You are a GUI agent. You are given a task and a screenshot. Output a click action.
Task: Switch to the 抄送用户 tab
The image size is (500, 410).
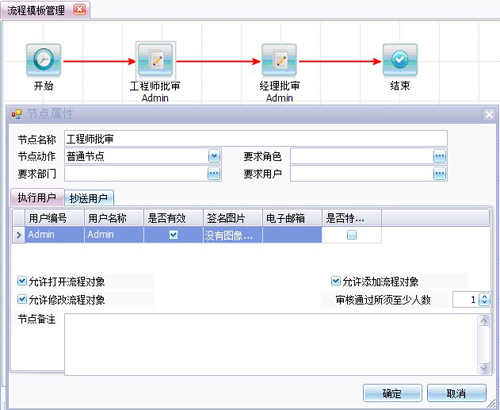pyautogui.click(x=89, y=198)
